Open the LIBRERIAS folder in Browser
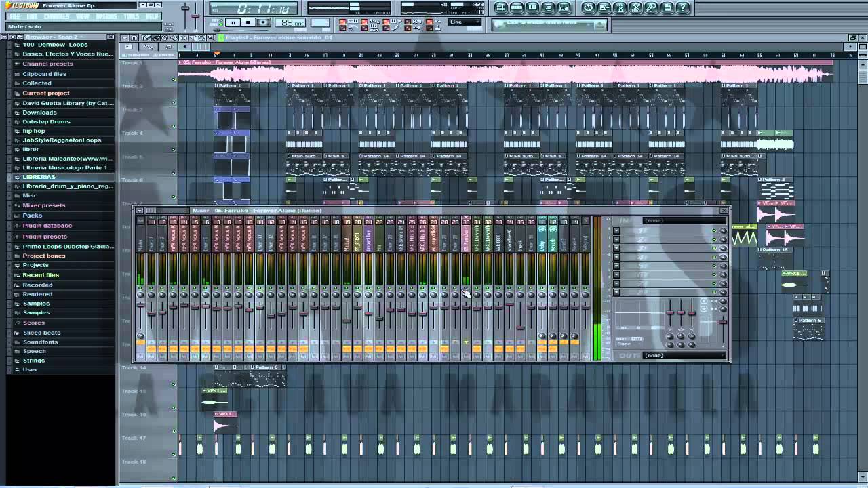 click(39, 177)
